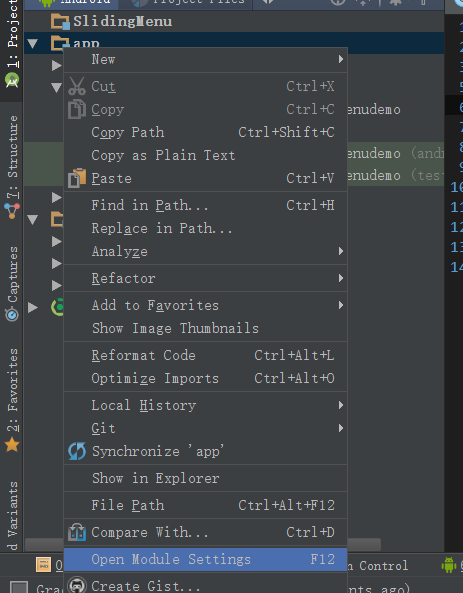Screen dimensions: 463x593
Task: Select File Path entry
Action: point(205,505)
